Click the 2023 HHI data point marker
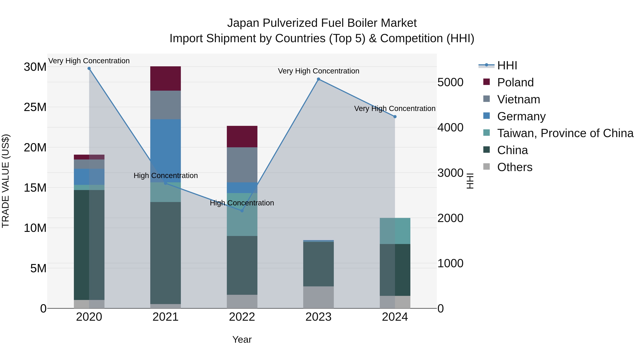Viewport: 644px width, 362px height. (318, 79)
